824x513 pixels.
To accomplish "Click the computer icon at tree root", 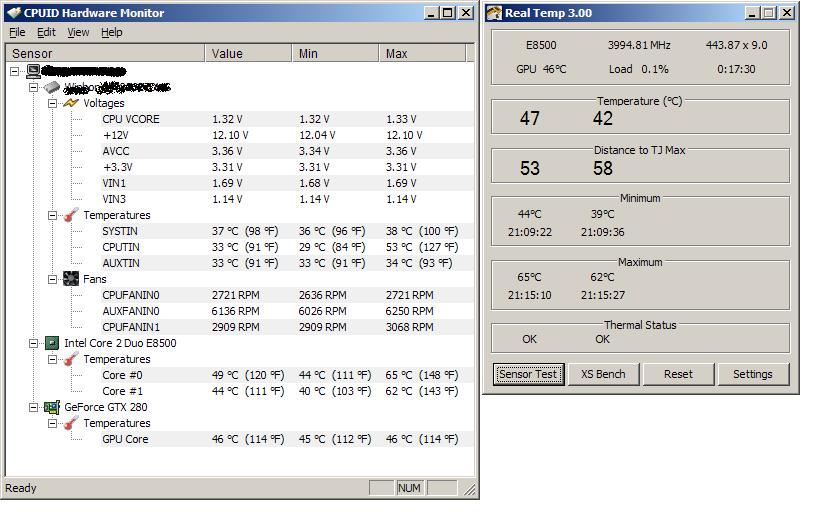I will pos(33,70).
